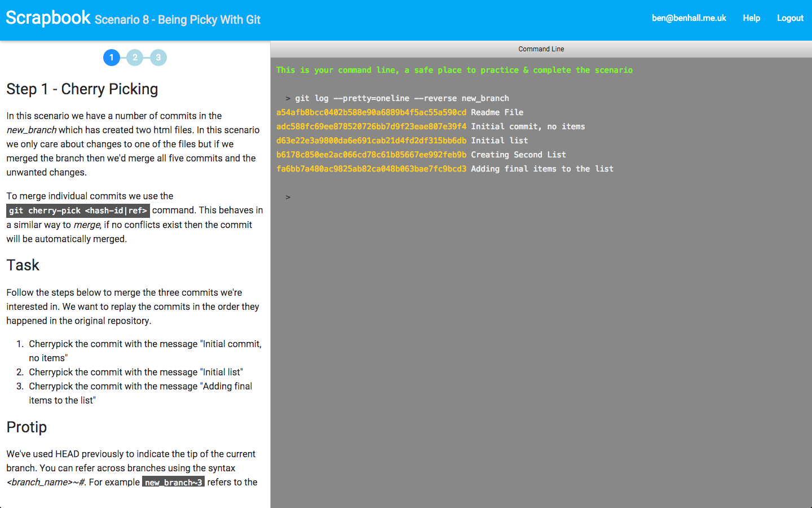Click task item 'Cherrypick the commit with the message "Initial list"'
Viewport: 812px width, 508px height.
(x=136, y=372)
